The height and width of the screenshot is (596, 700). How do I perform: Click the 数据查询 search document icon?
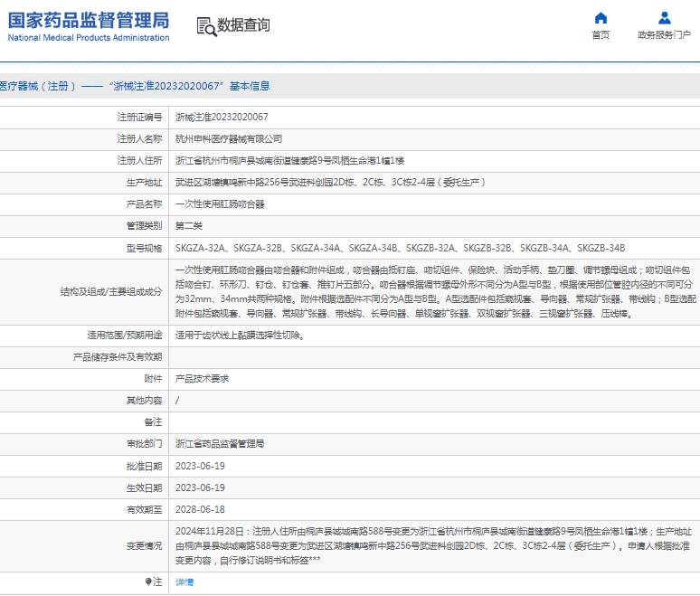pos(207,26)
